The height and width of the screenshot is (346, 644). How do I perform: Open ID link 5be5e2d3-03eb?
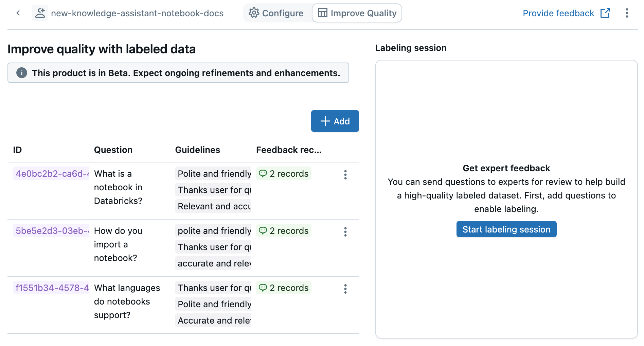click(51, 231)
